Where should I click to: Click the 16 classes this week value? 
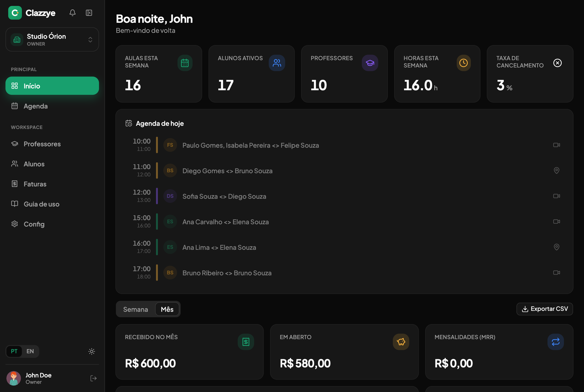point(133,85)
